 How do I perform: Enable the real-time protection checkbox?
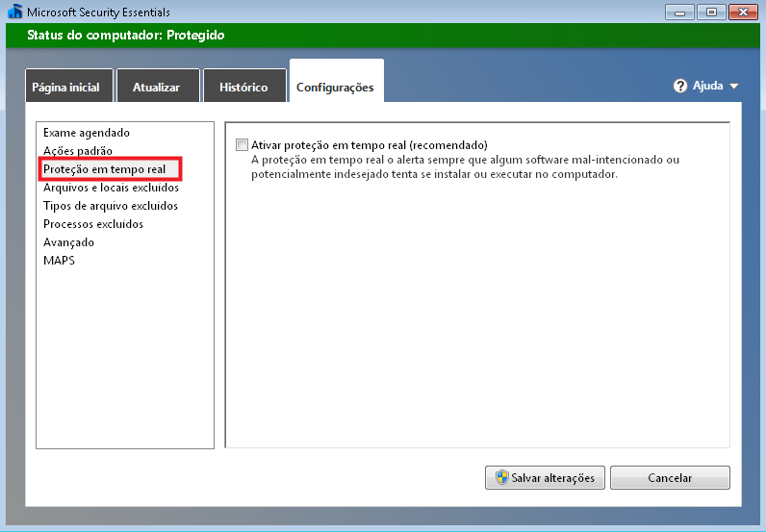(243, 145)
